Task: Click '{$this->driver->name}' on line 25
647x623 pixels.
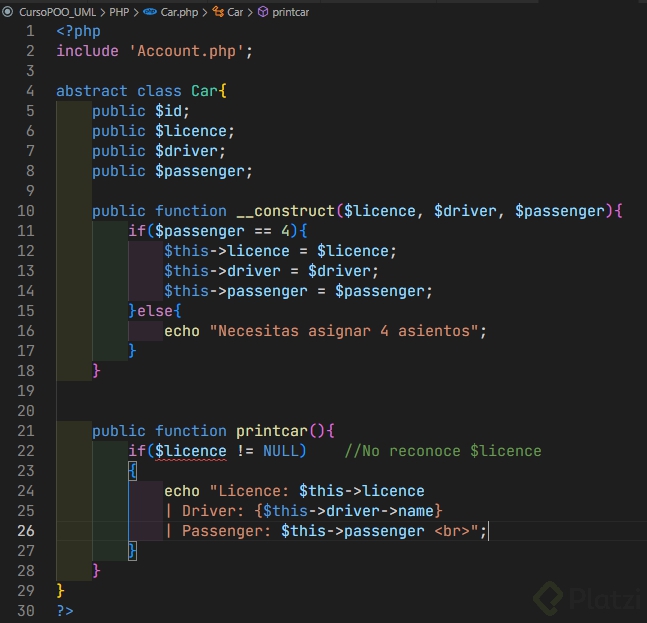Action: (x=348, y=511)
